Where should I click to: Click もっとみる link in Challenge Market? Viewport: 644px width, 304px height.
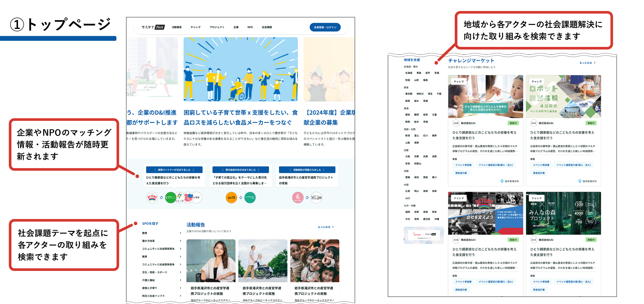click(587, 63)
